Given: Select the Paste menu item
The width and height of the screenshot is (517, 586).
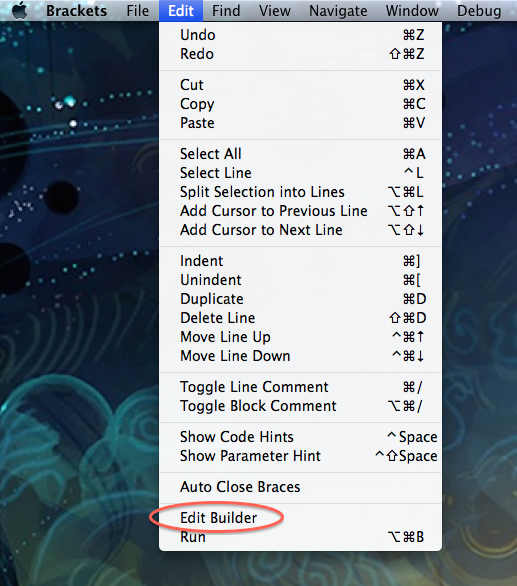Looking at the screenshot, I should click(300, 123).
